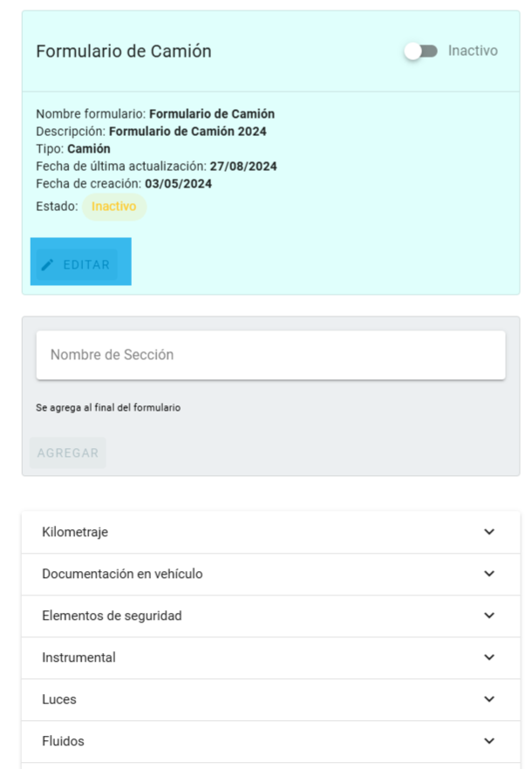
Task: Expand the Documentación en vehículo section
Action: coord(262,574)
